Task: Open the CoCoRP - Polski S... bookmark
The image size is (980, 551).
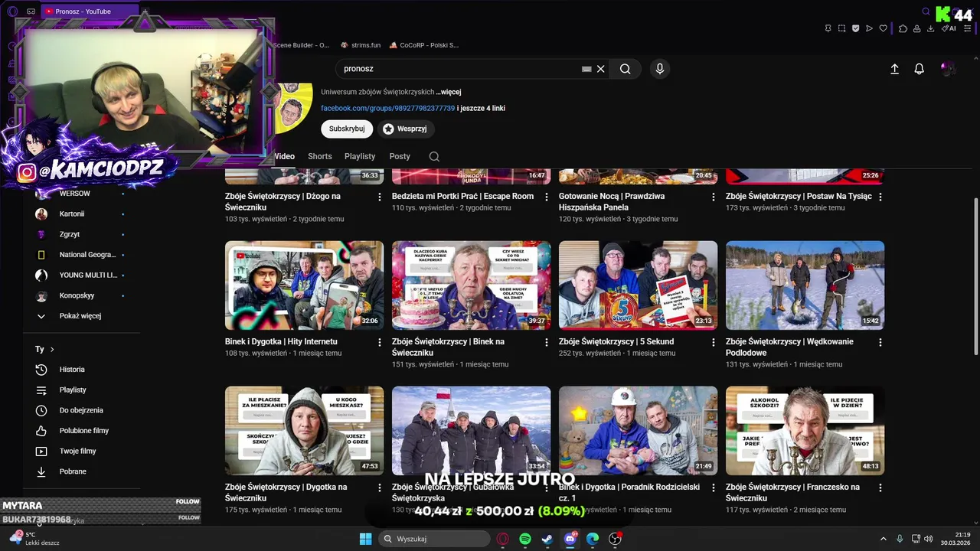Action: click(x=423, y=45)
